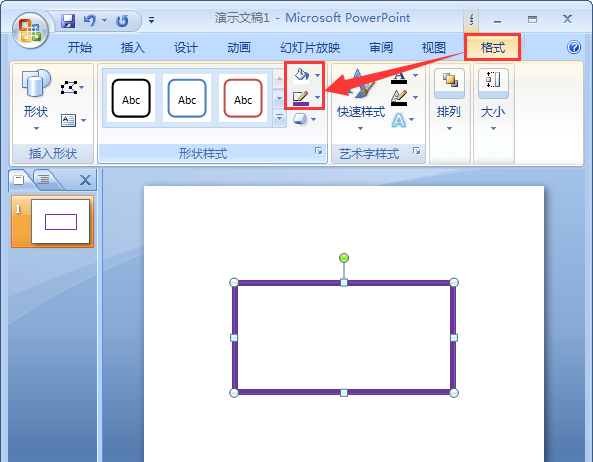This screenshot has height=462, width=593.
Task: Click the Text Outline icon
Action: click(x=399, y=98)
